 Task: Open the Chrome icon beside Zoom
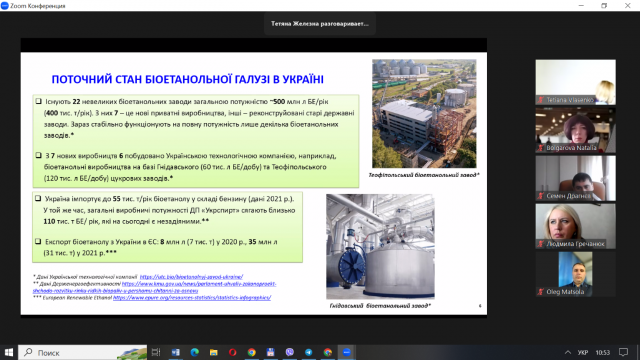point(328,352)
